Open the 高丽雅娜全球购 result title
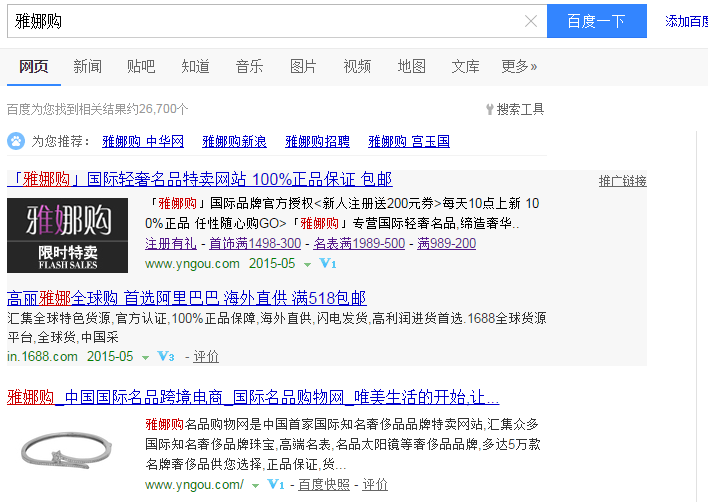708x502 pixels. pos(186,298)
